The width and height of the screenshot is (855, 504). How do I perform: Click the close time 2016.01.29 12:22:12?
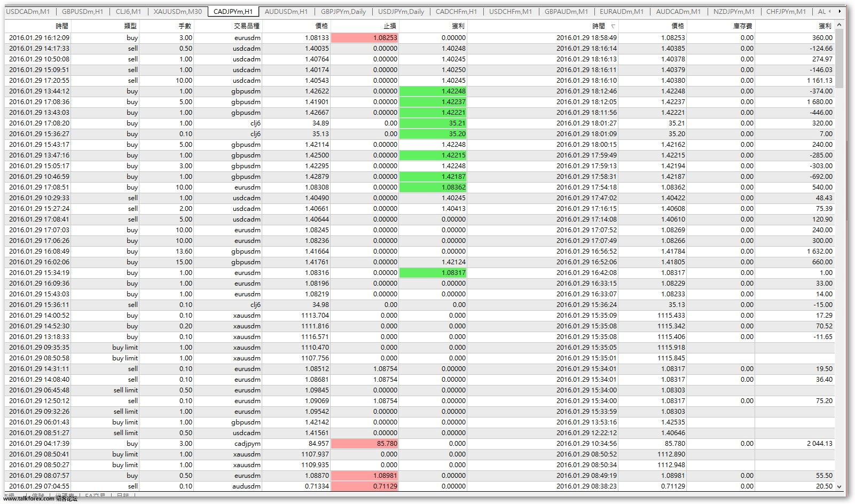point(586,433)
